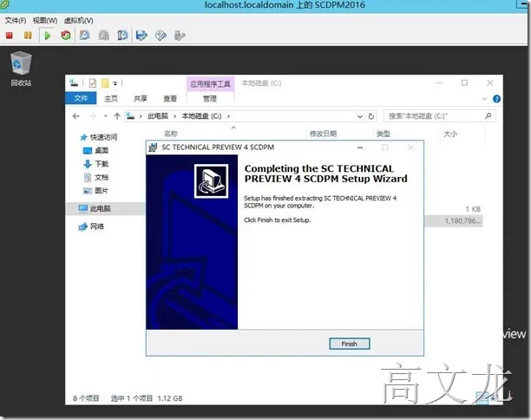Image resolution: width=531 pixels, height=420 pixels.
Task: Click the yellow Pause VM toolbar icon
Action: (x=28, y=36)
